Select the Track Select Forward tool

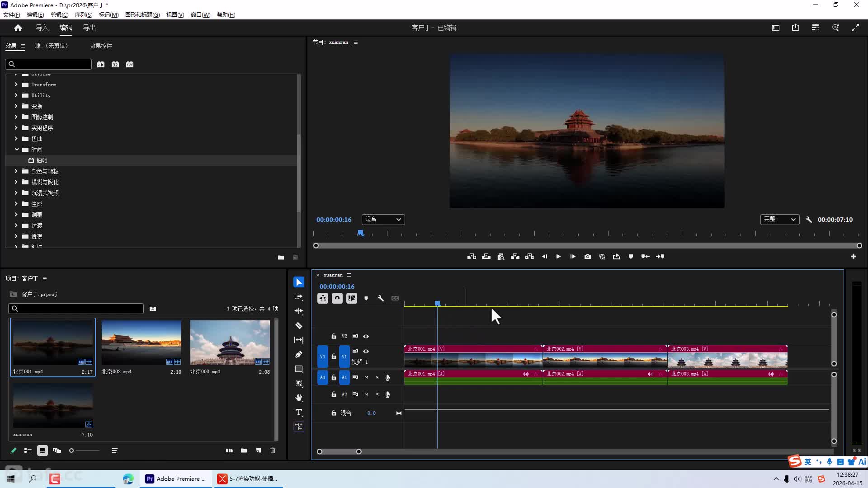tap(299, 297)
